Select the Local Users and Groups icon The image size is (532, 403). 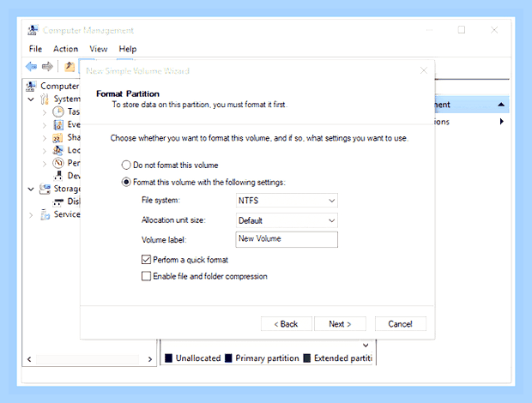point(58,150)
